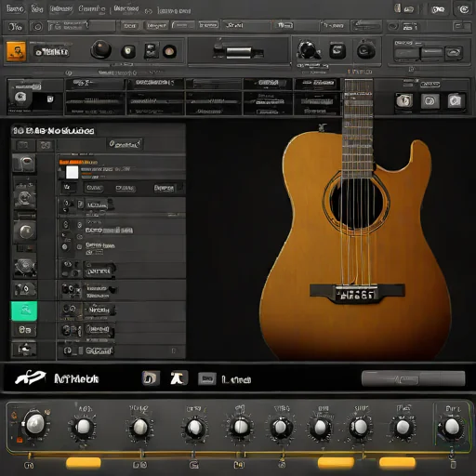
Task: Click the camera-like icon in the rack's first cell
Action: point(20,97)
